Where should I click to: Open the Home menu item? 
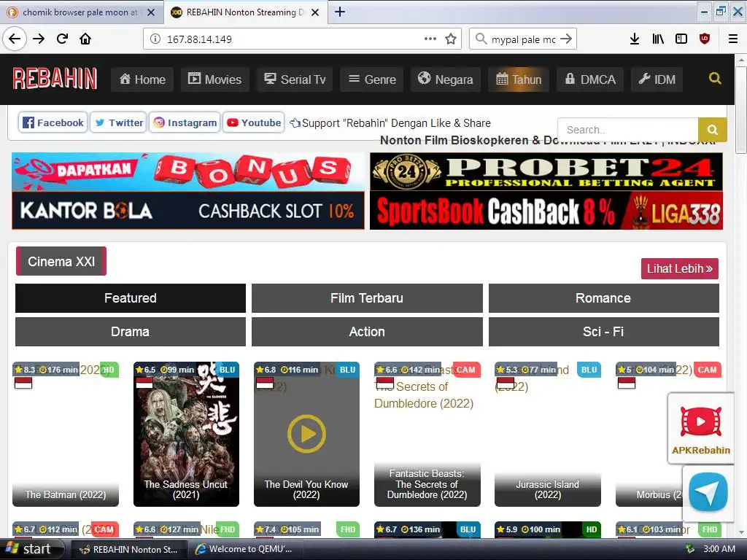142,79
